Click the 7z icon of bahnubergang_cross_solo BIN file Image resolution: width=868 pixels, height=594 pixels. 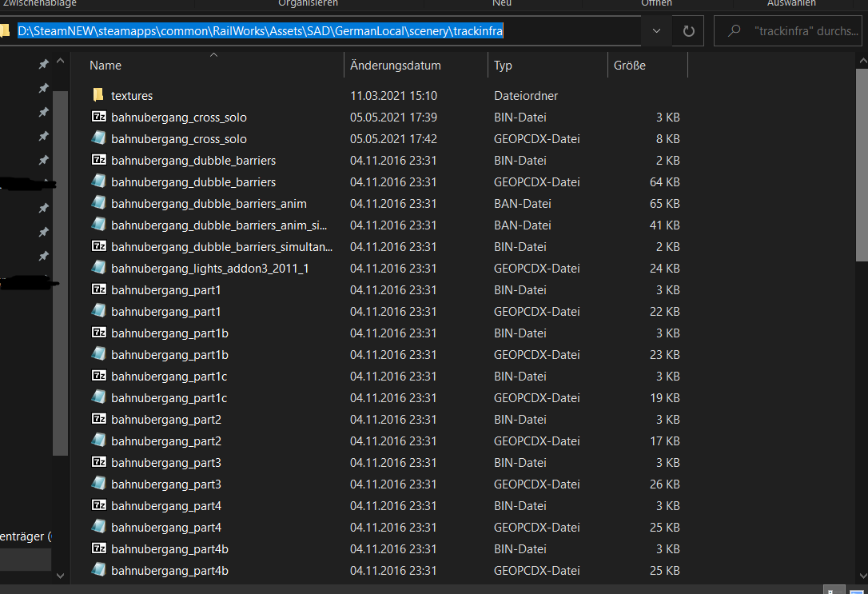98,117
